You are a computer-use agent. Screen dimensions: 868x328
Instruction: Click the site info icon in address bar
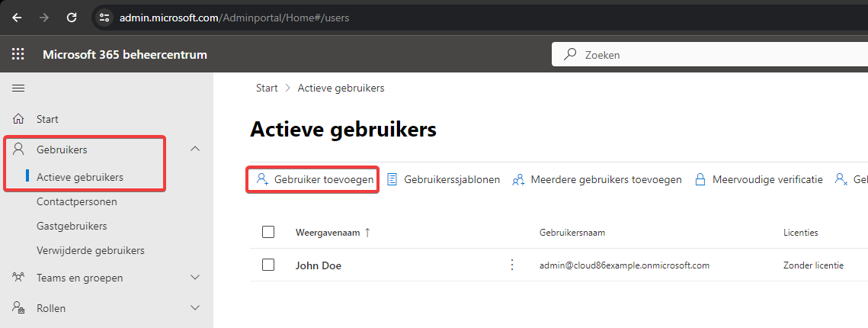[104, 18]
